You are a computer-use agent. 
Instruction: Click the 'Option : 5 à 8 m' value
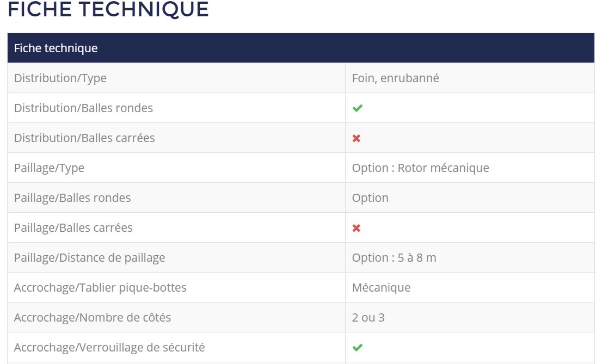[394, 258]
